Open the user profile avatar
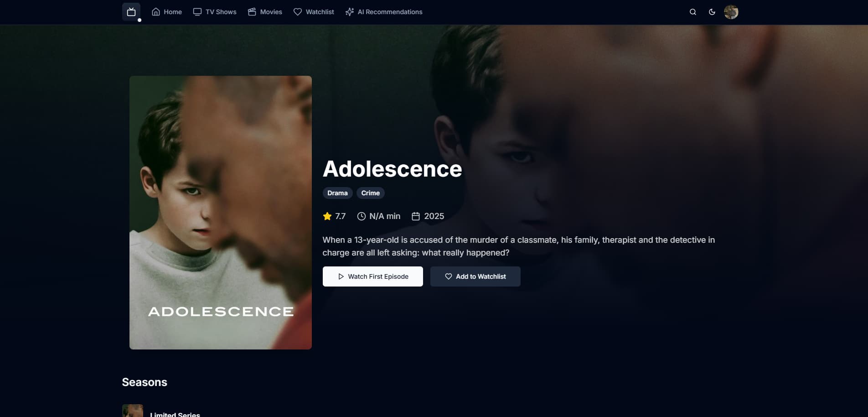This screenshot has width=868, height=417. [731, 12]
